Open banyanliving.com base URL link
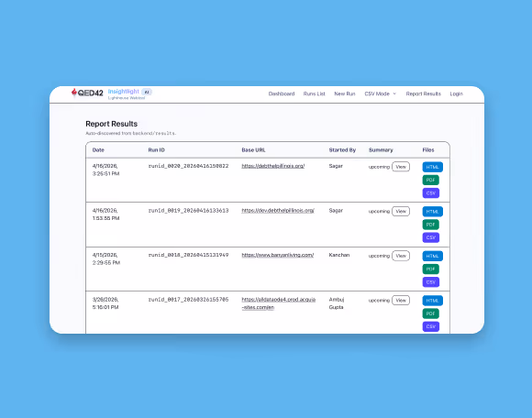 278,255
